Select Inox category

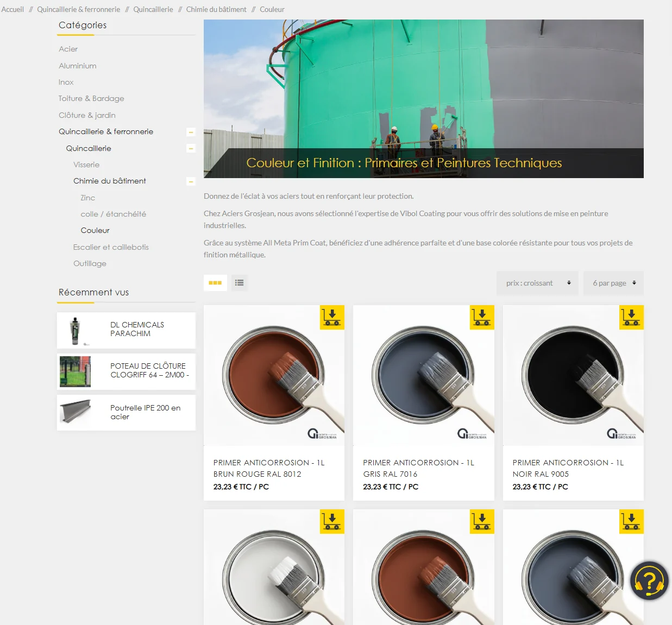pyautogui.click(x=66, y=82)
